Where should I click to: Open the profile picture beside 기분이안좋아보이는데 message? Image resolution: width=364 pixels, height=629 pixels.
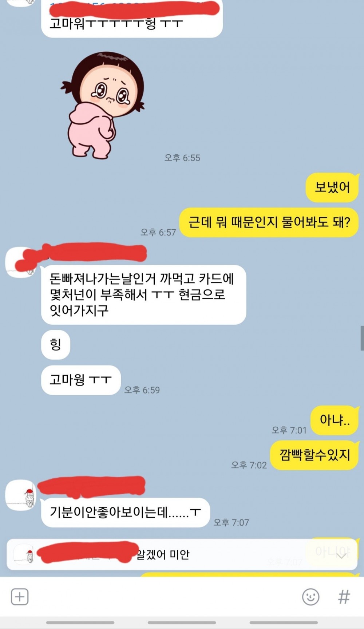[x=20, y=495]
